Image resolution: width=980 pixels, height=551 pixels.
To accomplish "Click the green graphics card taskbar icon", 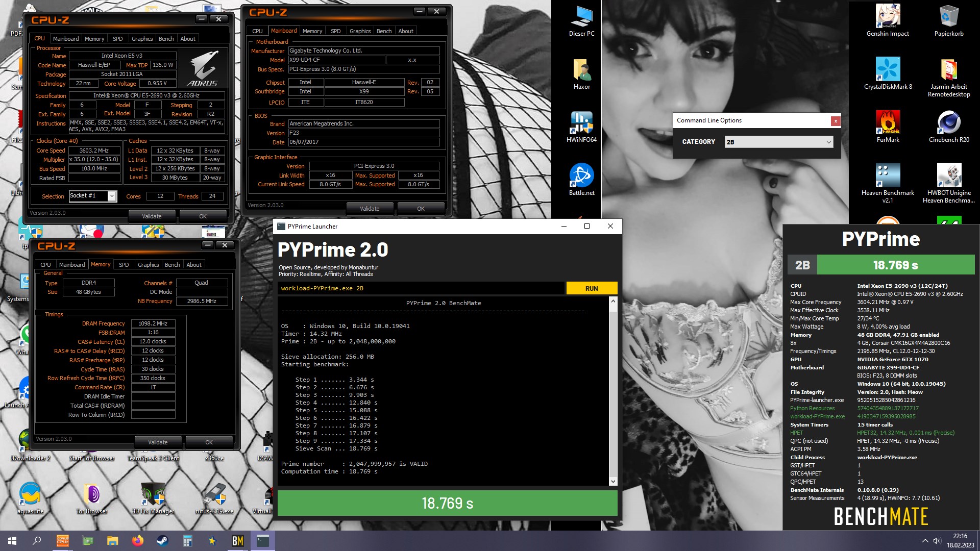I will pos(88,541).
